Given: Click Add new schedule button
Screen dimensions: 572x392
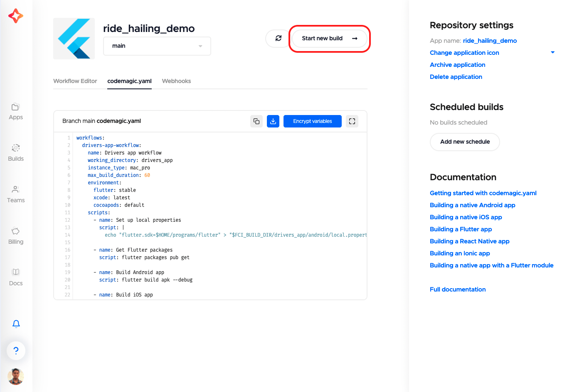Looking at the screenshot, I should (465, 142).
